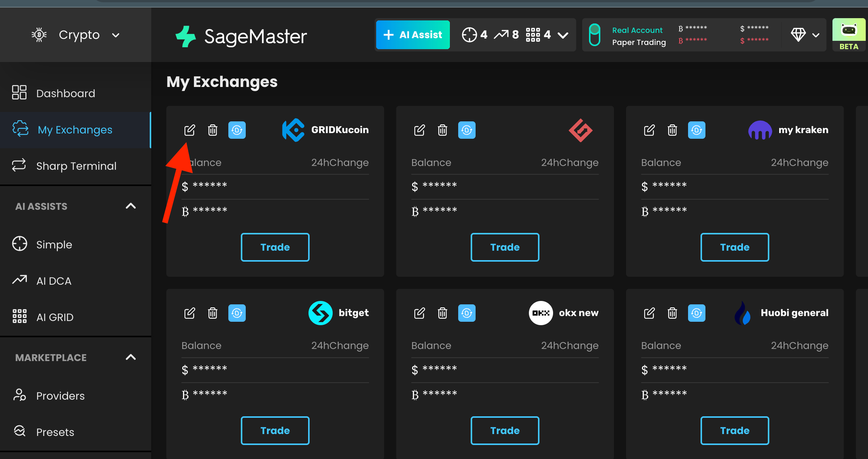Image resolution: width=868 pixels, height=459 pixels.
Task: Trade on GRIDKucoin exchange
Action: 275,247
